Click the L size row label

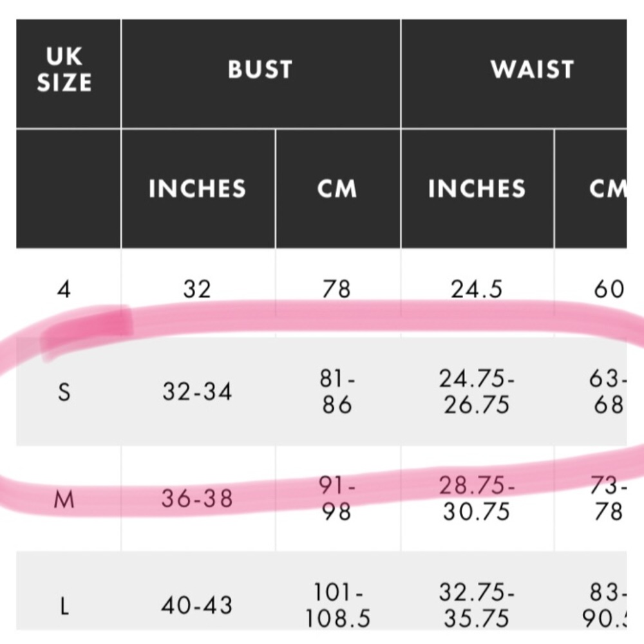(64, 606)
